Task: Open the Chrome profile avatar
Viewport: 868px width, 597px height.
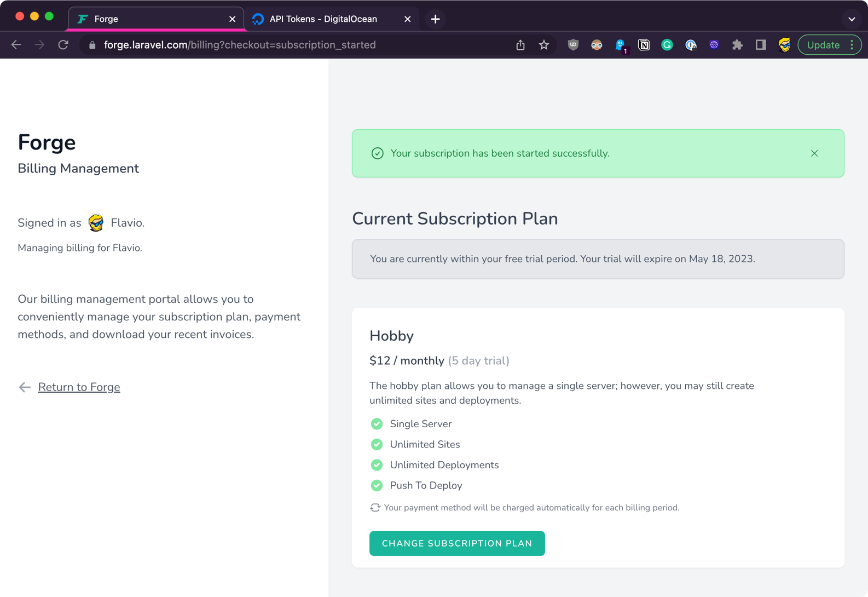Action: 784,45
